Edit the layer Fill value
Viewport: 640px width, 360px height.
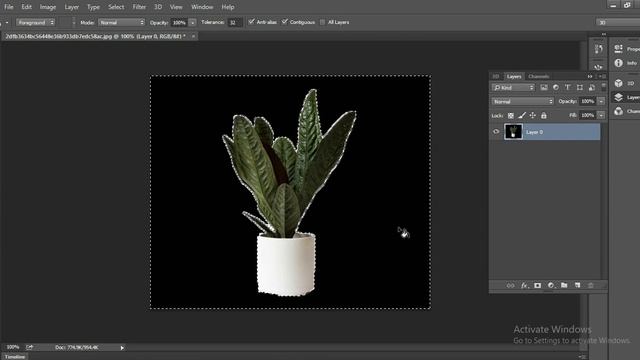[x=588, y=116]
